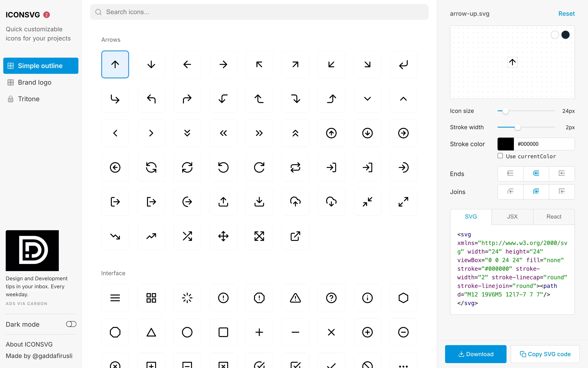Image resolution: width=588 pixels, height=368 pixels.
Task: Select the loading spinner icon
Action: tap(187, 298)
